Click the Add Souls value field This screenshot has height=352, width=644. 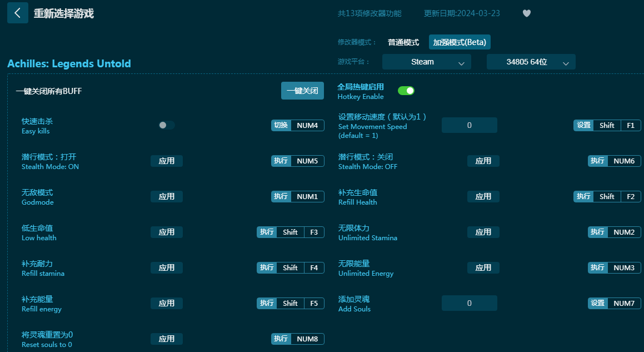(x=470, y=303)
